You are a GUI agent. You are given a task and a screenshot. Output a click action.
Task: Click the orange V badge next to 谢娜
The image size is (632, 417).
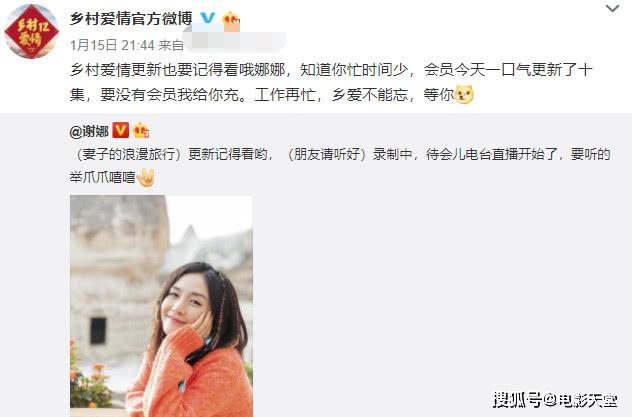[121, 131]
